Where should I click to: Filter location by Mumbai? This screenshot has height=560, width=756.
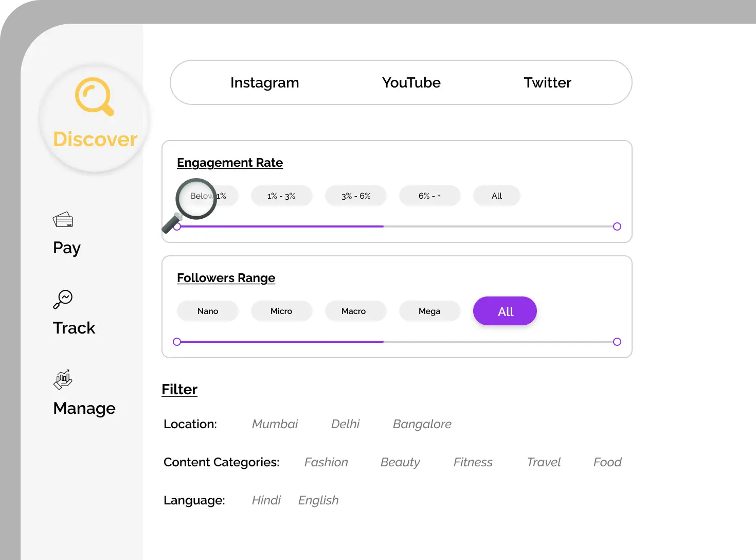275,424
